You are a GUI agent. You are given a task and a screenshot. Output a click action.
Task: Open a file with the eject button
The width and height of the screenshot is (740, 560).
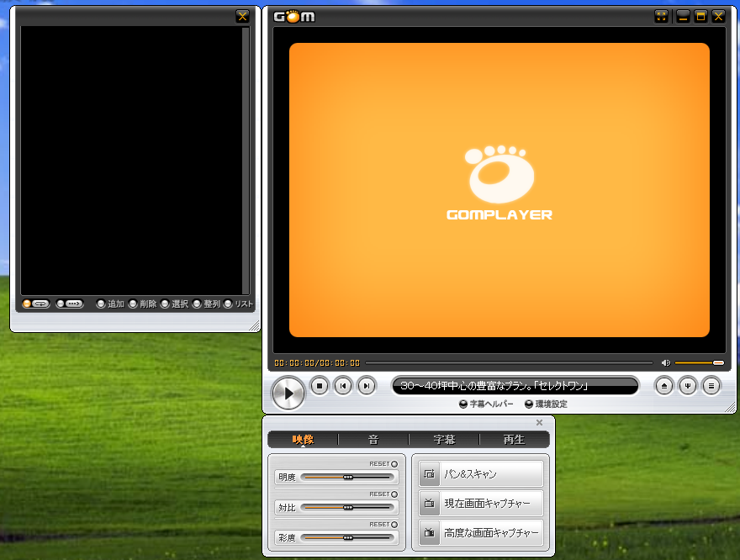664,386
